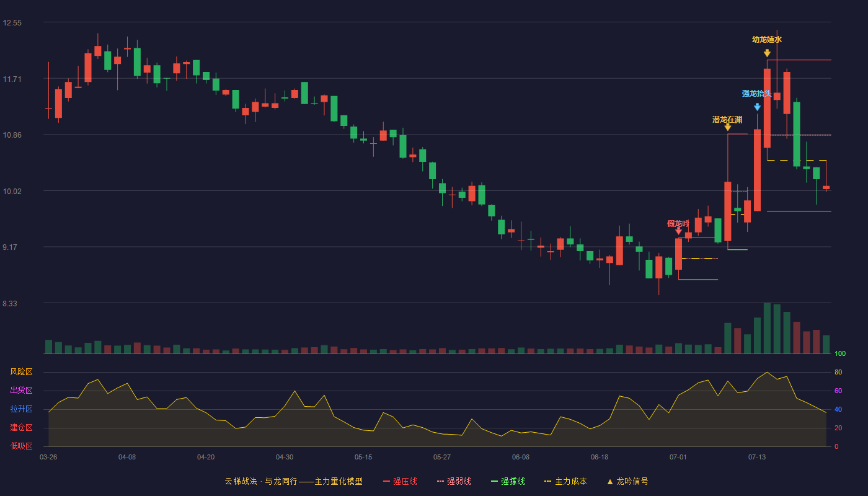This screenshot has height=496, width=868.
Task: Click the 07-13 date label
Action: (x=757, y=457)
